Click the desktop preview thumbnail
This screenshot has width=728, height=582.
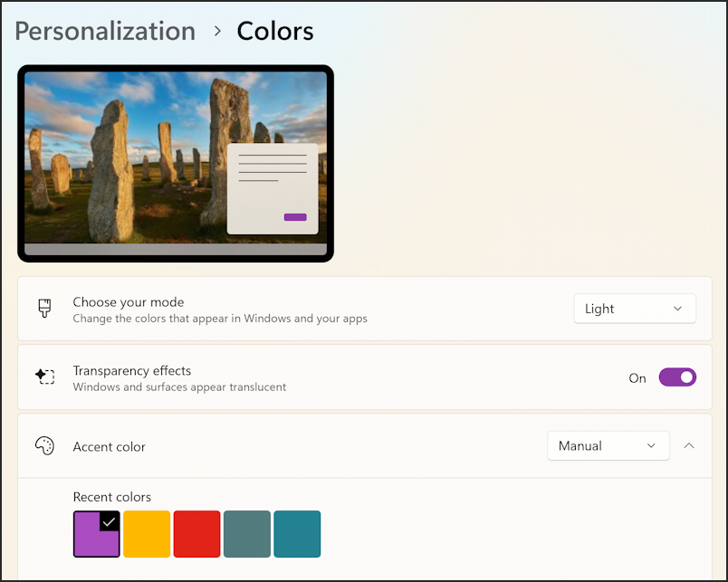[x=176, y=163]
